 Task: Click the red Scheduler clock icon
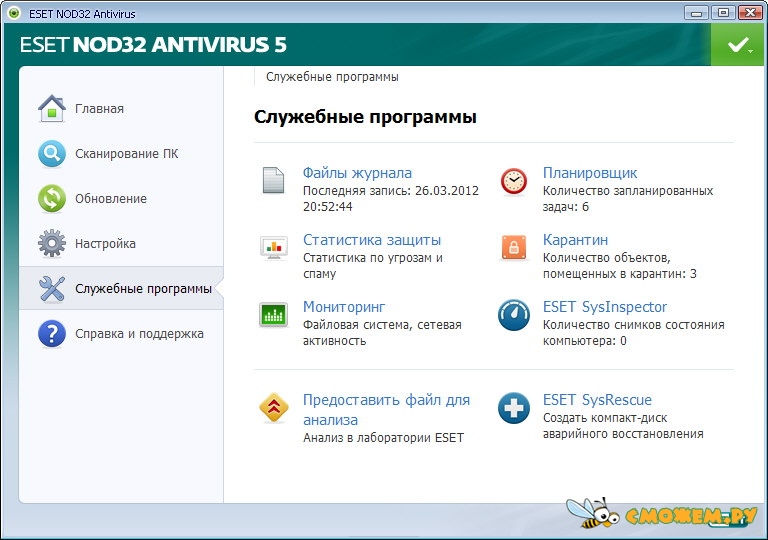(x=514, y=181)
